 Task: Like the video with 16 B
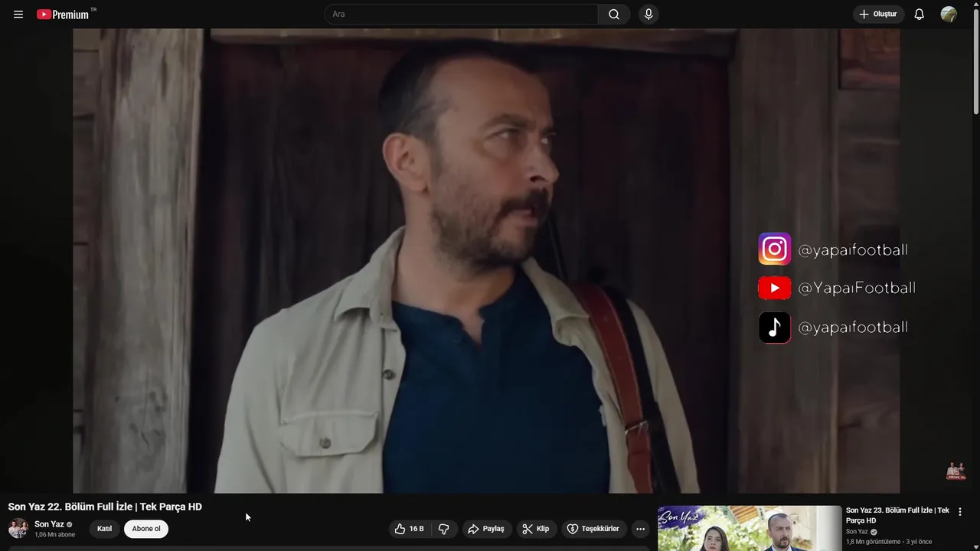point(409,529)
